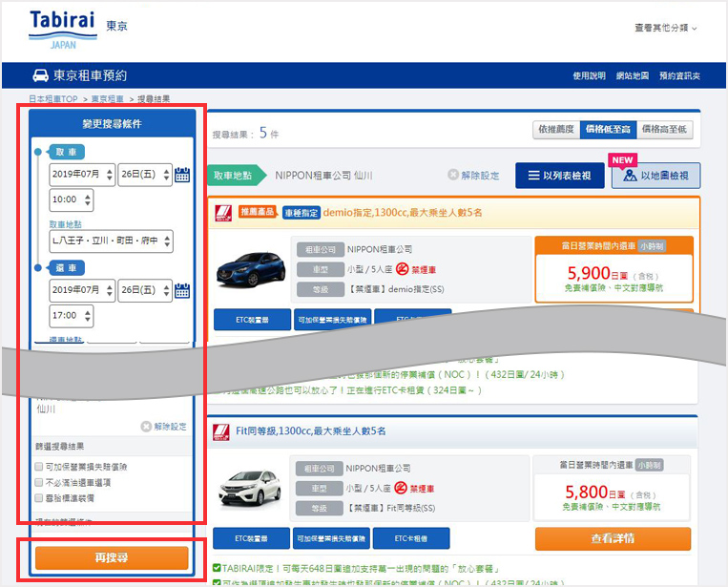The image size is (728, 587).
Task: Sort results by 依推薦度
Action: click(x=556, y=130)
